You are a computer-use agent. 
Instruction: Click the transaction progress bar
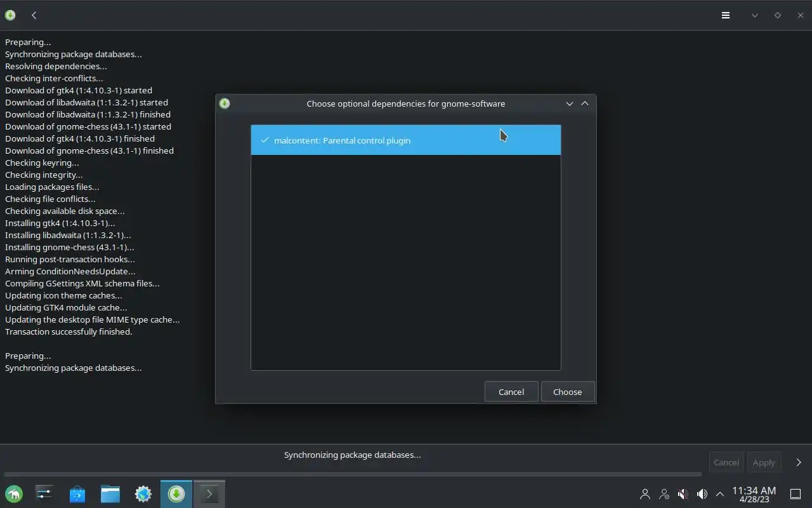(x=353, y=474)
